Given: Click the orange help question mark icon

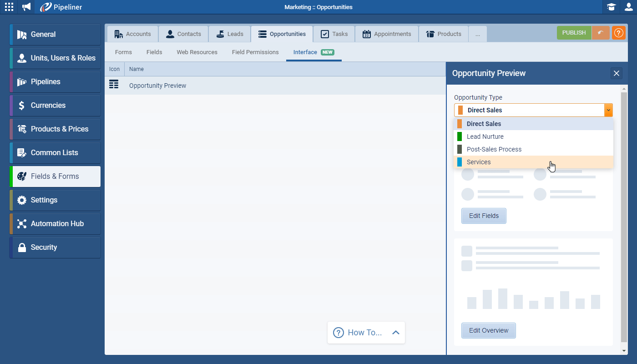Looking at the screenshot, I should [618, 33].
